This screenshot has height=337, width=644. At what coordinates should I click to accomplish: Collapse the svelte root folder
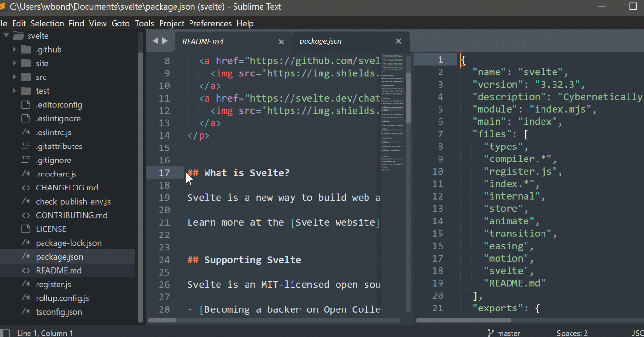[x=6, y=36]
